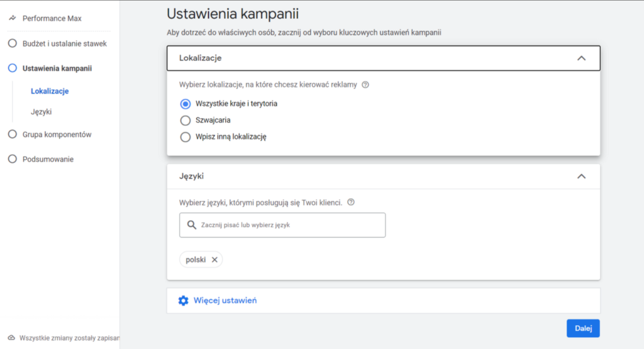This screenshot has height=349, width=644.
Task: Click the help icon beside languages prompt
Action: pyautogui.click(x=351, y=202)
